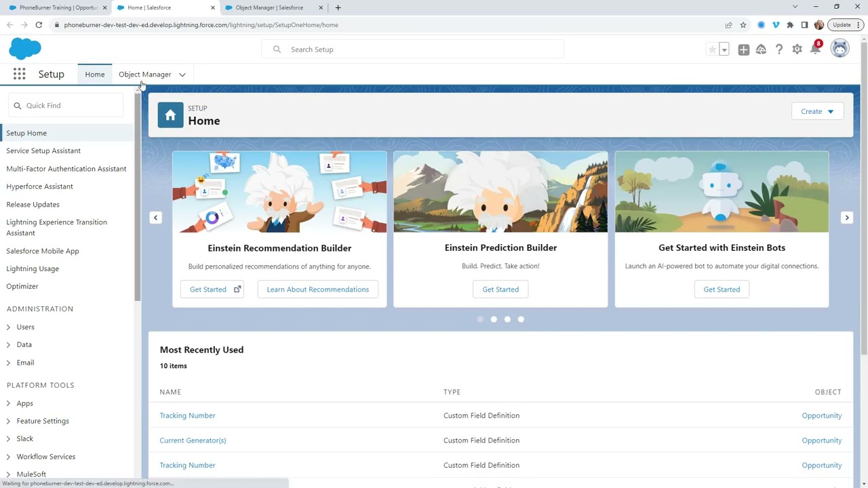Click the Favorites star icon
This screenshot has height=488, width=868.
point(712,49)
